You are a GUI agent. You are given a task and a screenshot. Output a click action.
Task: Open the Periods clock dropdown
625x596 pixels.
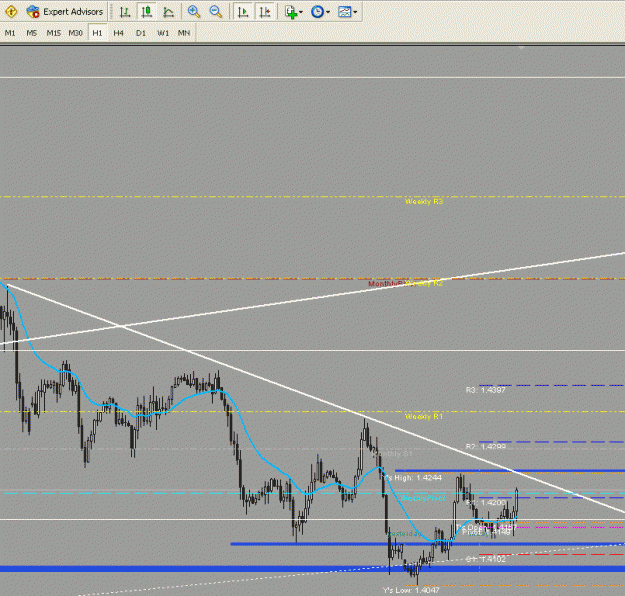click(x=320, y=12)
